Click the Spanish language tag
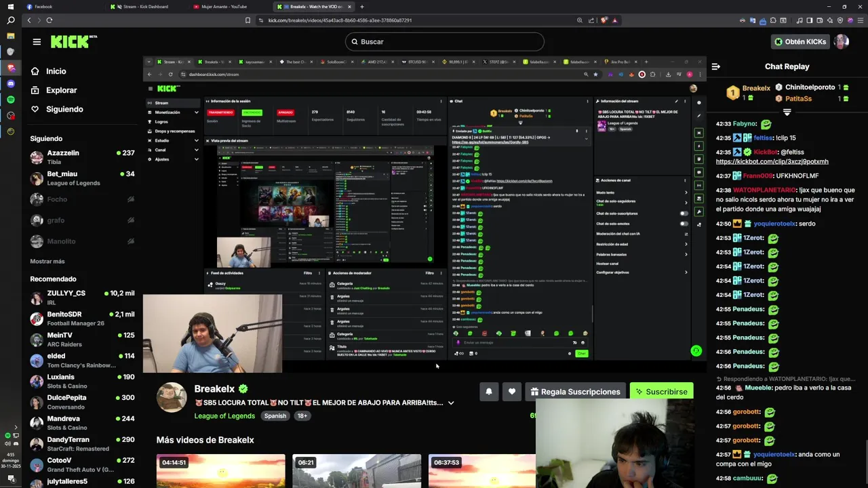The width and height of the screenshot is (868, 488). tap(275, 416)
